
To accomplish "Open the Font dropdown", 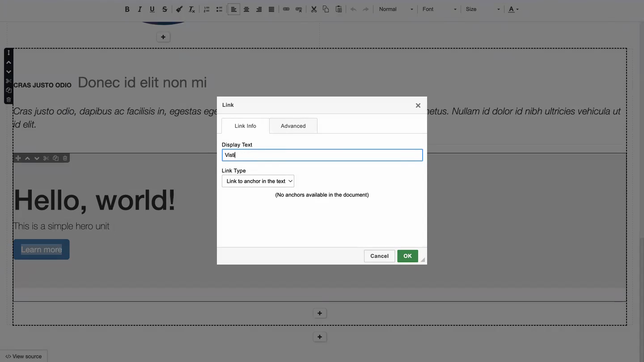I will coord(439,9).
